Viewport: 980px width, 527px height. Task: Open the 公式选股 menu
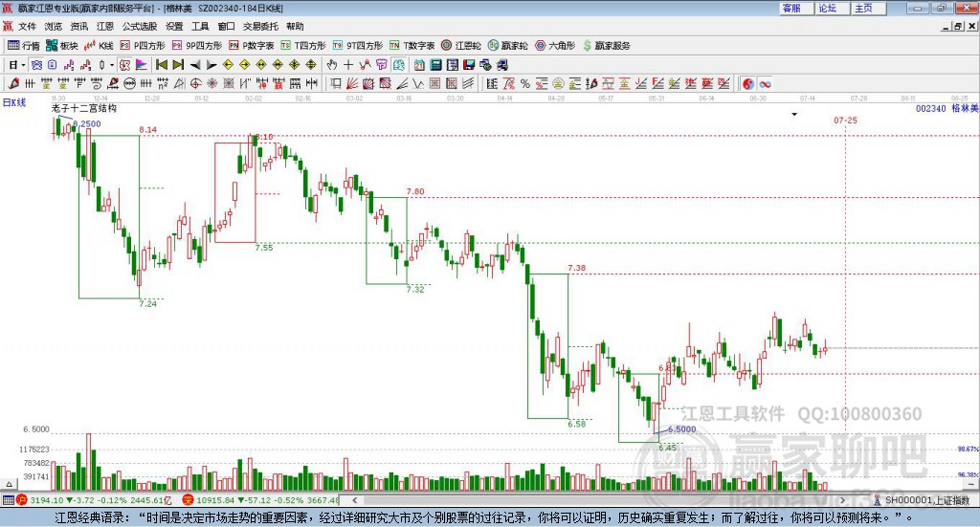click(x=140, y=26)
